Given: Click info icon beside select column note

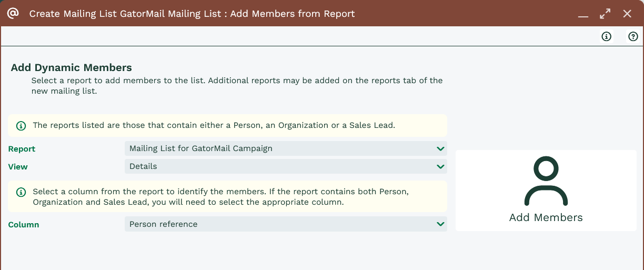Looking at the screenshot, I should click(x=21, y=192).
